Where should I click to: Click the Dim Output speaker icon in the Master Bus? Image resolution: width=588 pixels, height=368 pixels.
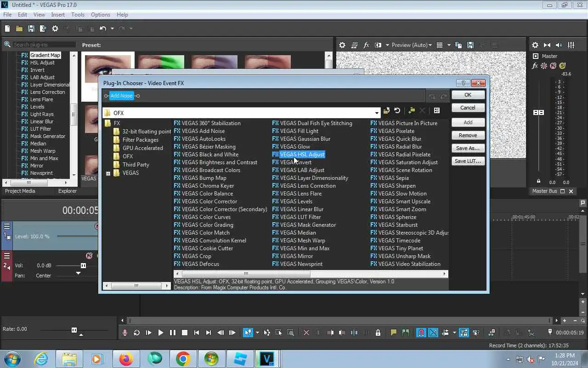559,45
